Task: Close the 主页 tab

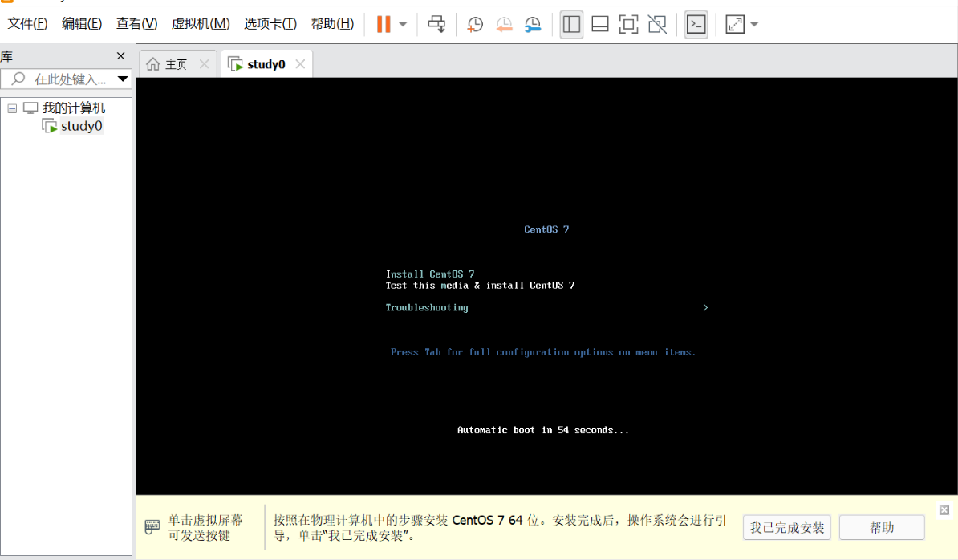Action: point(204,64)
